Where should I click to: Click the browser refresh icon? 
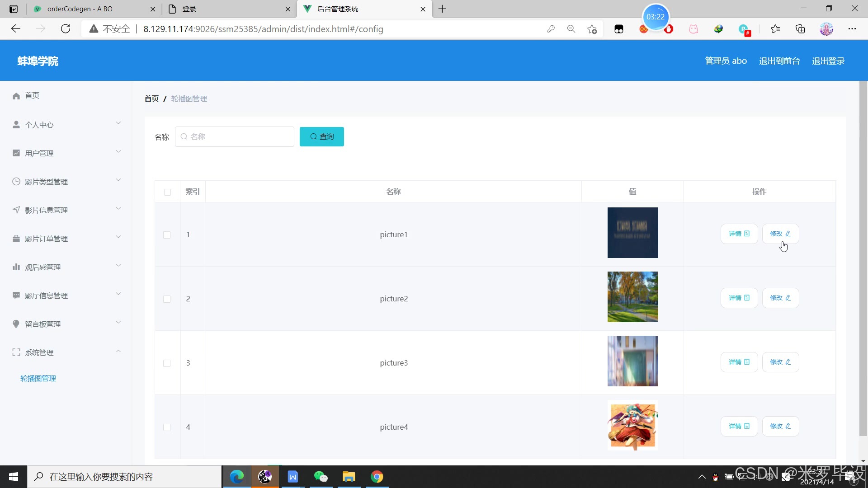[x=66, y=29]
